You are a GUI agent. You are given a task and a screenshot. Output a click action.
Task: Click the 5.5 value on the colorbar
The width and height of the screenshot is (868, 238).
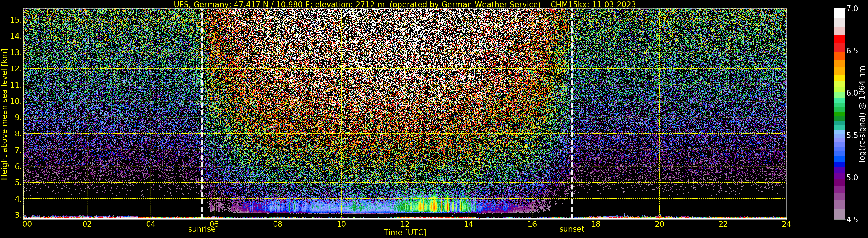click(852, 135)
